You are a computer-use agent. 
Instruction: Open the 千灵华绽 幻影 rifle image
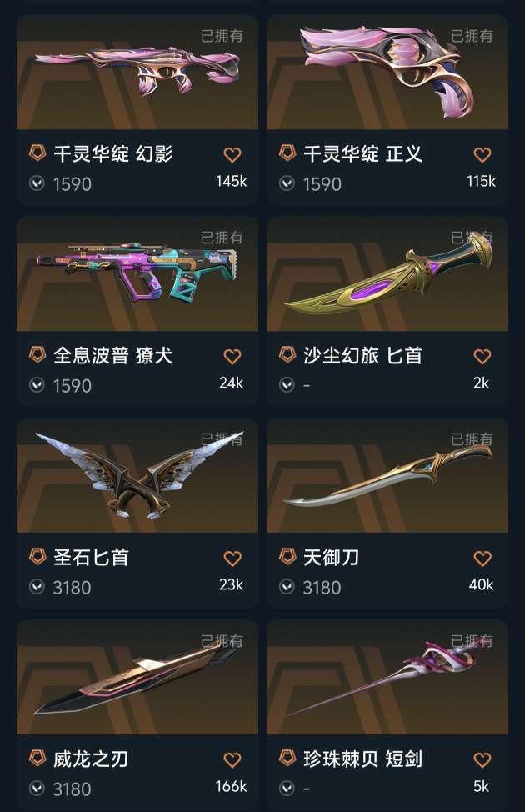(137, 72)
